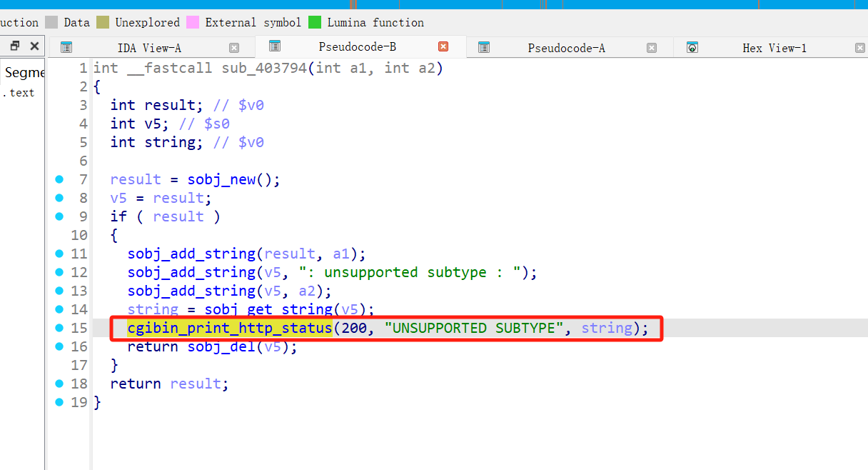Click the 200 status code argument
The image size is (868, 470).
coord(354,328)
